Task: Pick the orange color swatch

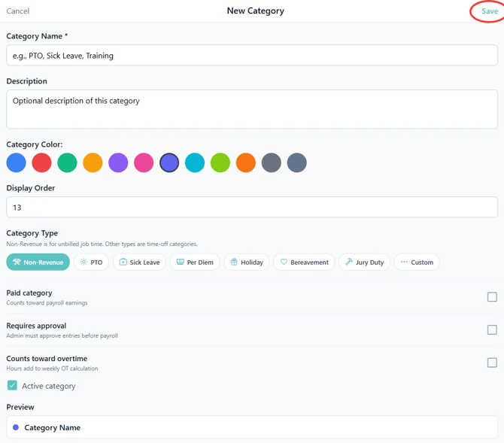Action: point(246,162)
